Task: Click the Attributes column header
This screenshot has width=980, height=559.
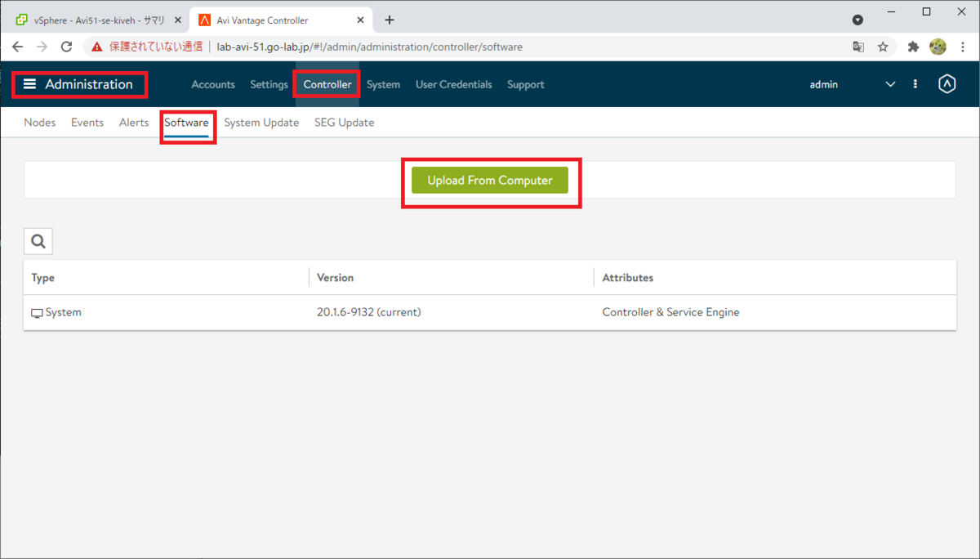Action: click(x=627, y=278)
